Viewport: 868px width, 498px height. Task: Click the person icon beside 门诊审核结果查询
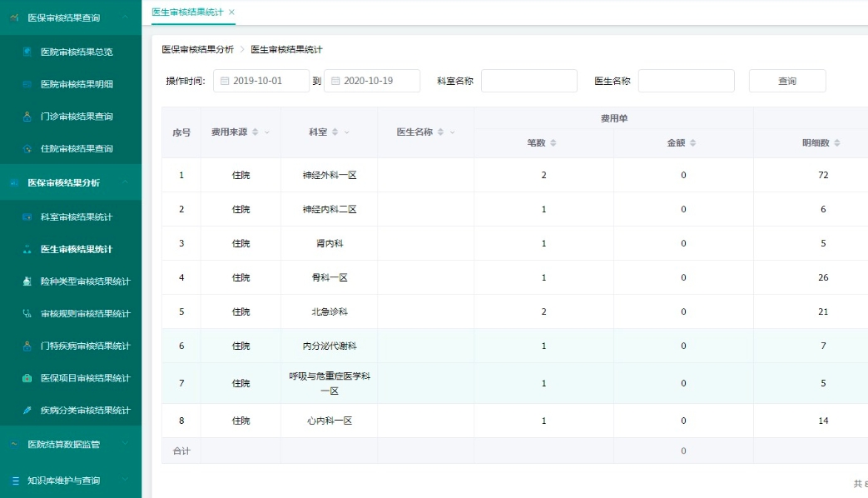point(27,117)
